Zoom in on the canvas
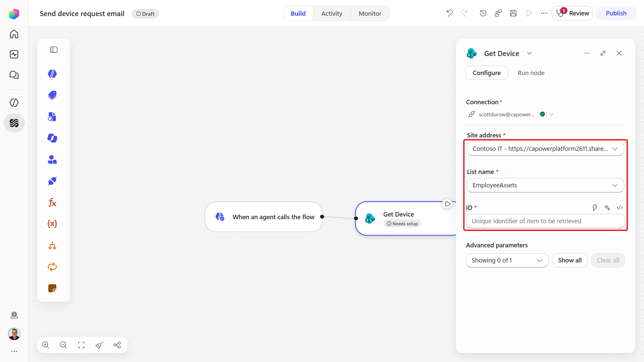This screenshot has width=644, height=362. (46, 345)
